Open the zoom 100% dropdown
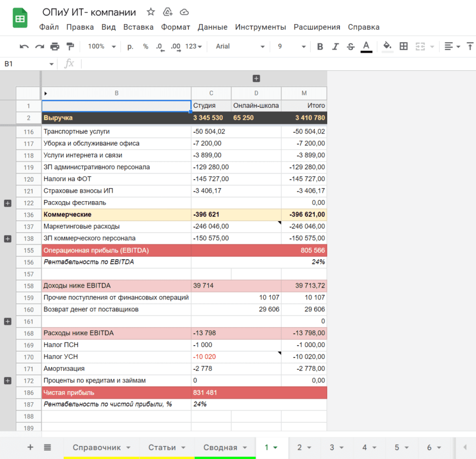The image size is (476, 459). tap(102, 46)
